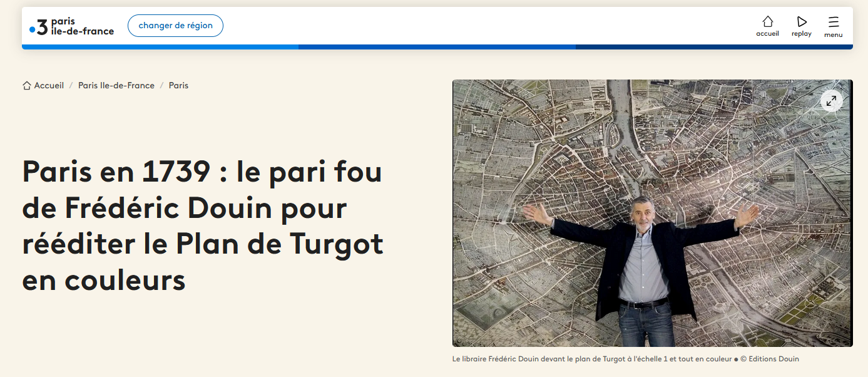Image resolution: width=868 pixels, height=377 pixels.
Task: Click the France 3 logo
Action: [39, 27]
